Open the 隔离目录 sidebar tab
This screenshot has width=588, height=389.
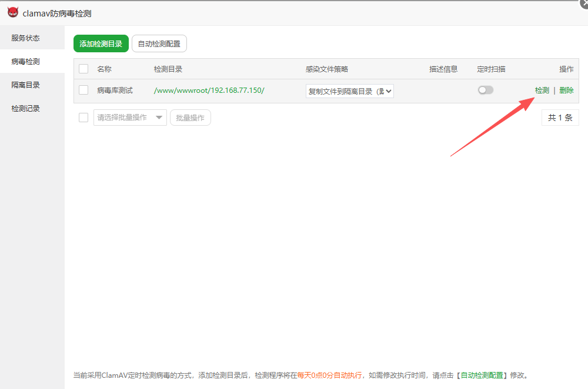[26, 85]
